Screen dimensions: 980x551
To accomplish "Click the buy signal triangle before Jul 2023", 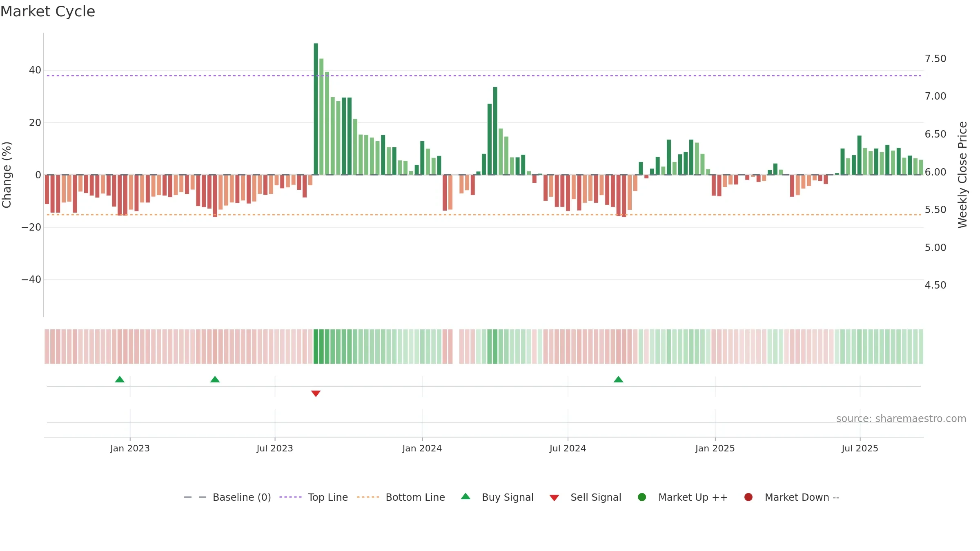I will pos(215,379).
